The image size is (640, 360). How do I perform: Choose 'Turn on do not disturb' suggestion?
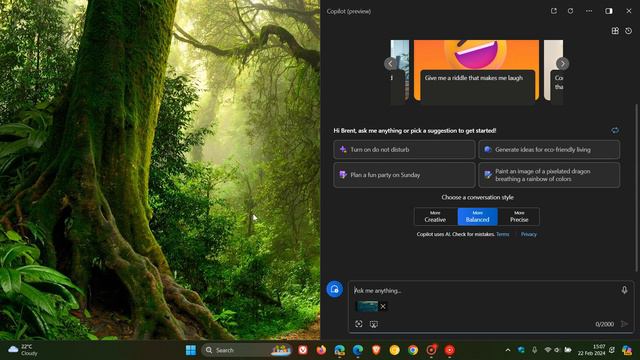pos(404,149)
